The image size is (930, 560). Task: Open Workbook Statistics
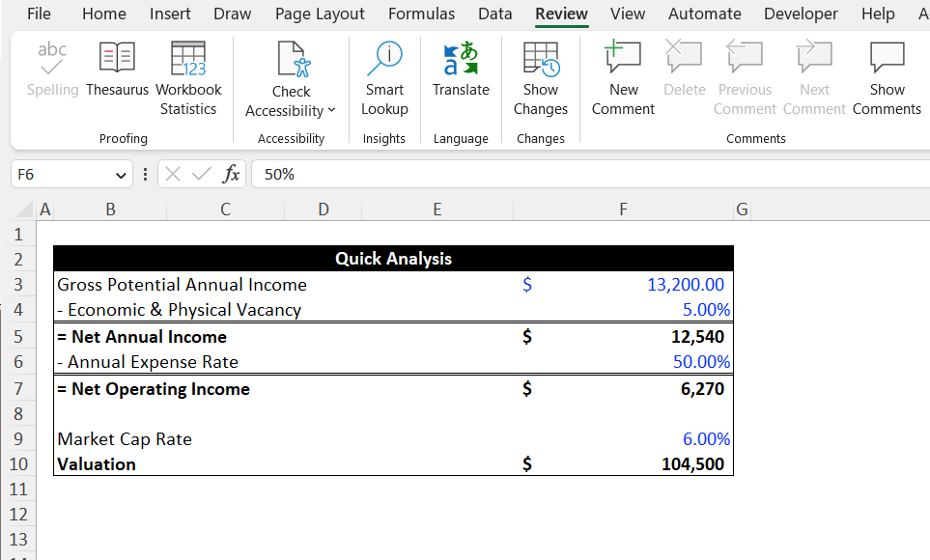pos(188,78)
